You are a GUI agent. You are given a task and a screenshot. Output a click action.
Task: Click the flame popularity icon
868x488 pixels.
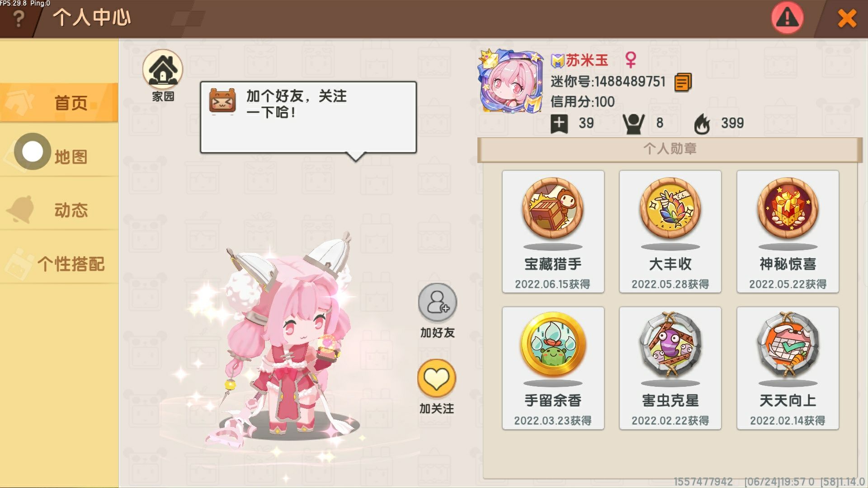tap(702, 123)
